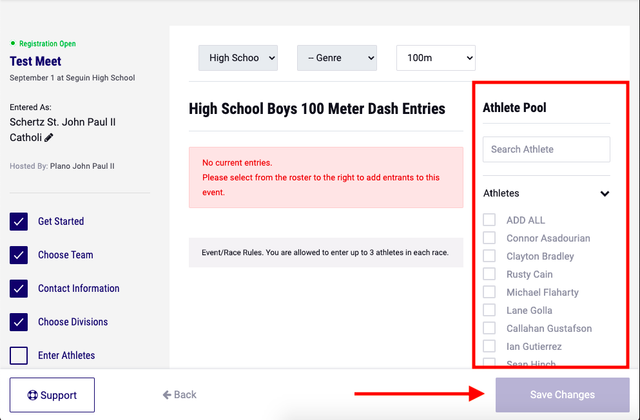Image resolution: width=640 pixels, height=420 pixels.
Task: Add Lane Golla via checkbox
Action: tap(489, 310)
